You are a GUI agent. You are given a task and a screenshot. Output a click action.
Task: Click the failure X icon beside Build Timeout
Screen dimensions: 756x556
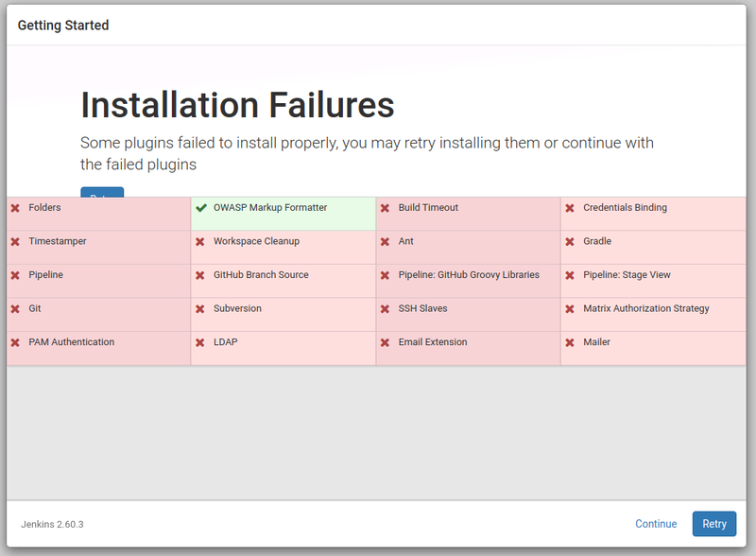385,208
